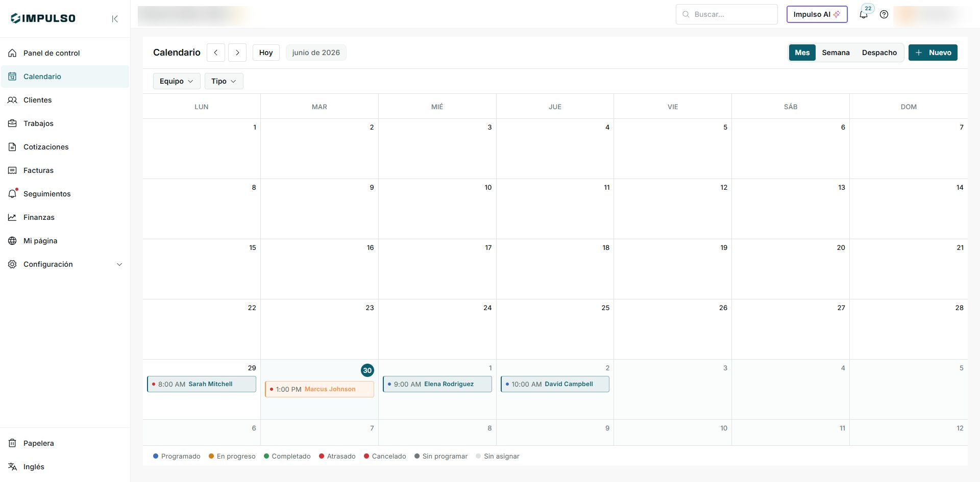Click the Seguimientos bell icon

(12, 194)
